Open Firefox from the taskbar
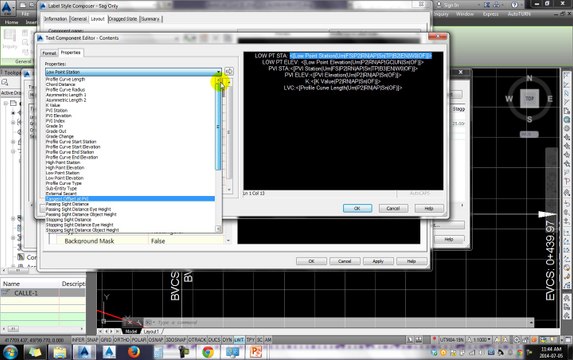573x360 pixels. coord(134,352)
